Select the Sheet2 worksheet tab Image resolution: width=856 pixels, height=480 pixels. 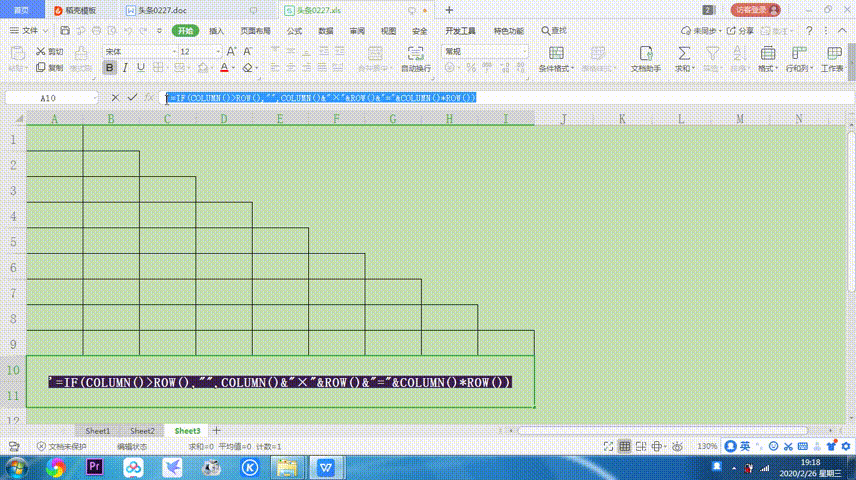point(142,431)
